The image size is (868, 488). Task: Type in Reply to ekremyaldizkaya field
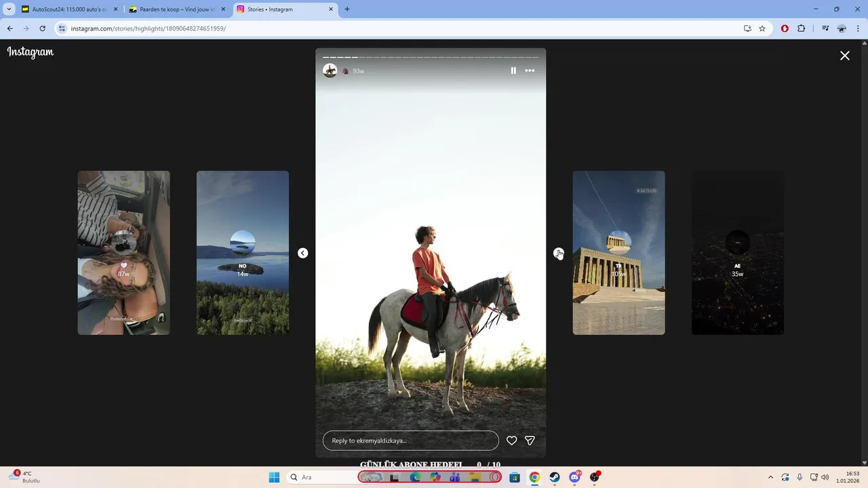coord(411,441)
